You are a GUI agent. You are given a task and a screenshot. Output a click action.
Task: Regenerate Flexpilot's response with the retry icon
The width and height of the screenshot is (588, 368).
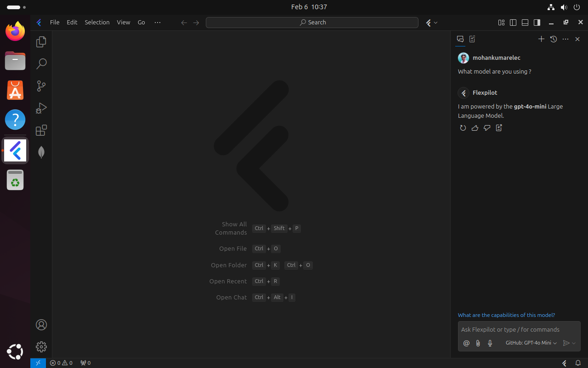pos(463,128)
